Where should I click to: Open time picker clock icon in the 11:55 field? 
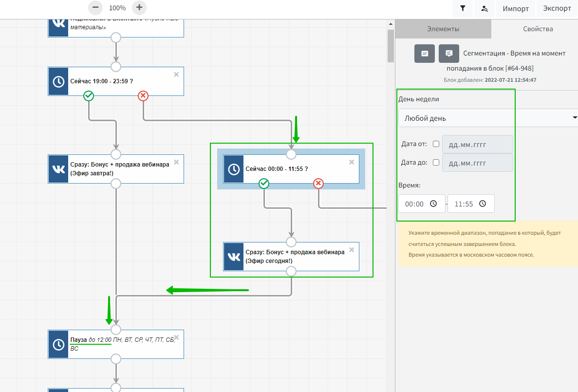pyautogui.click(x=483, y=204)
